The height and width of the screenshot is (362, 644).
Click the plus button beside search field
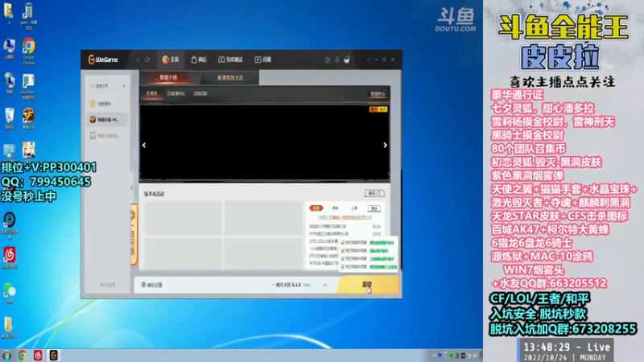click(124, 86)
